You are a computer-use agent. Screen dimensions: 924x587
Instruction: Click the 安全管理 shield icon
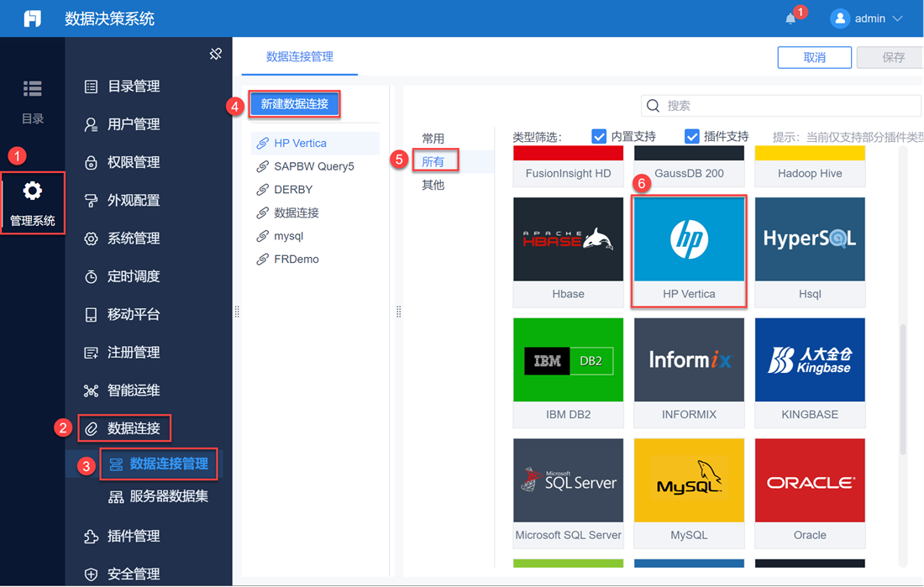91,574
